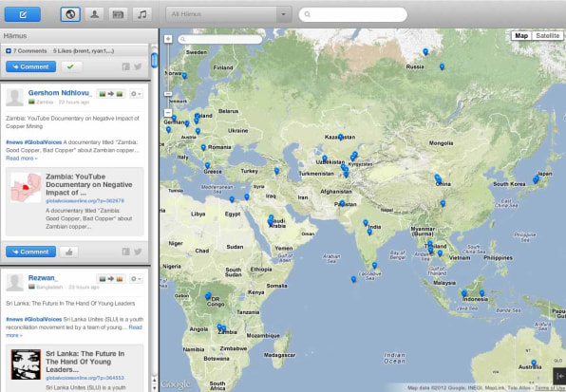Click the Mongolia label on map
Viewport: 566px width, 392px height.
click(441, 143)
